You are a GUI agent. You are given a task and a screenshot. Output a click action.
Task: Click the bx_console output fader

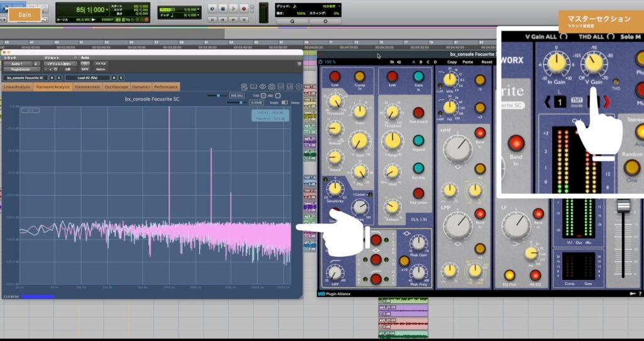click(623, 206)
